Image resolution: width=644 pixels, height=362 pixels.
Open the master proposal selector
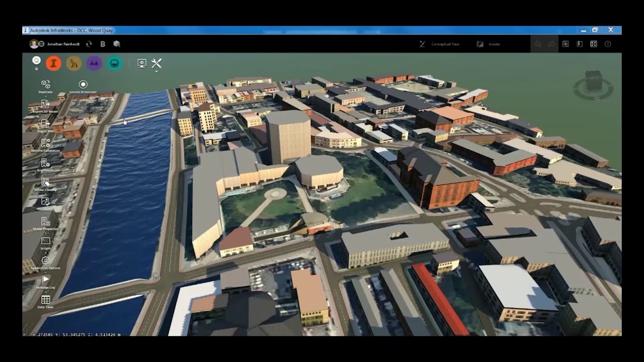point(493,44)
